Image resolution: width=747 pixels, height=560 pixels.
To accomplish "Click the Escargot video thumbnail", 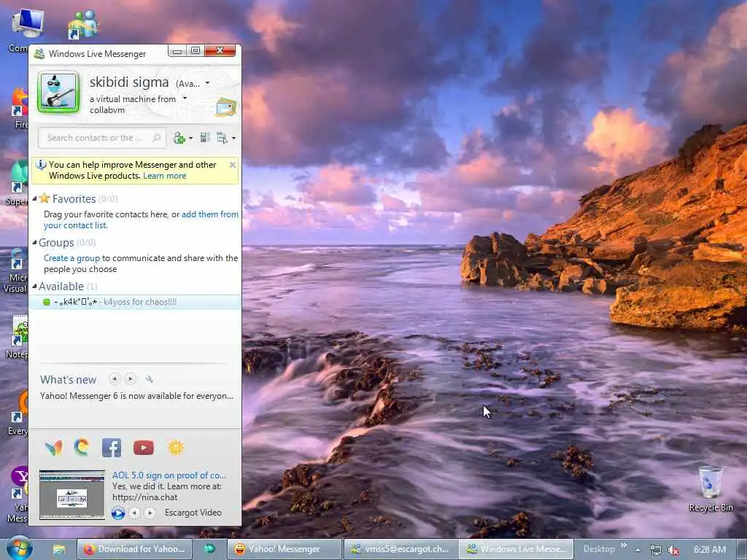I will click(72, 494).
